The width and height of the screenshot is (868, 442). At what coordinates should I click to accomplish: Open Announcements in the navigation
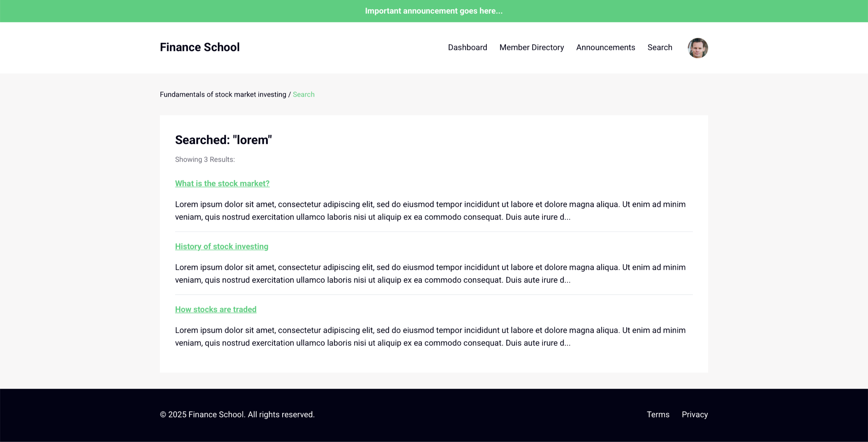(x=605, y=47)
